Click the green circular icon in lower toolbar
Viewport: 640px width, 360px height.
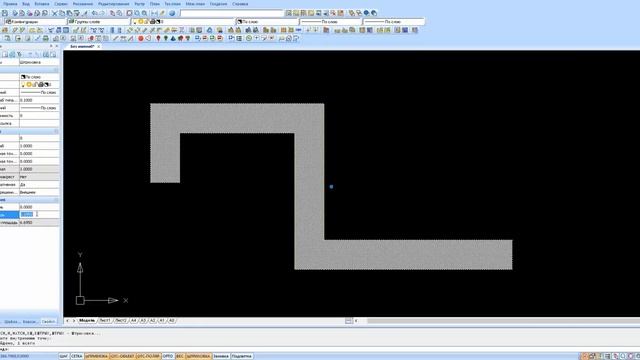point(249,38)
